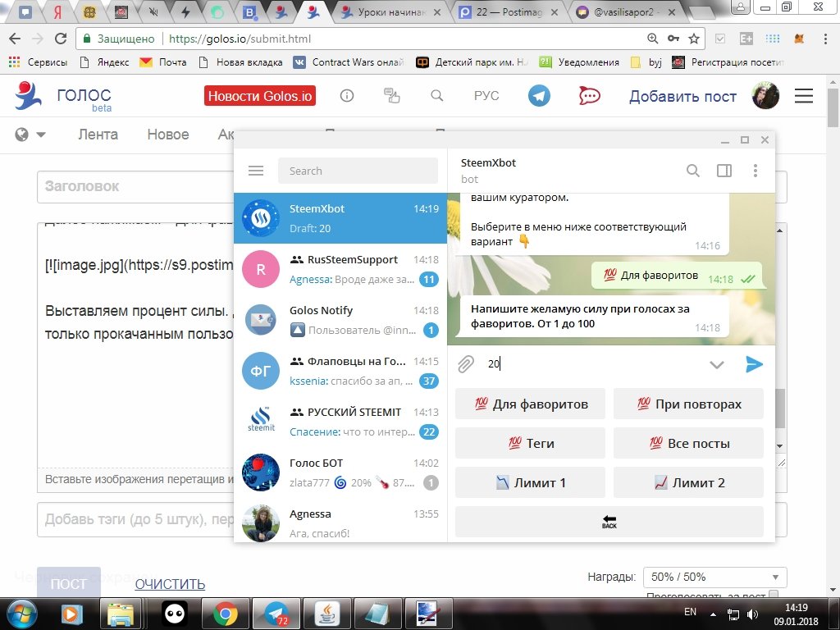The height and width of the screenshot is (630, 840).
Task: Search within the SteemXbot chat
Action: [692, 171]
